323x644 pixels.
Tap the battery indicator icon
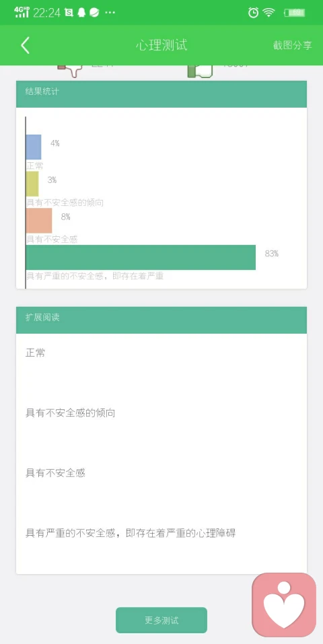click(x=295, y=13)
